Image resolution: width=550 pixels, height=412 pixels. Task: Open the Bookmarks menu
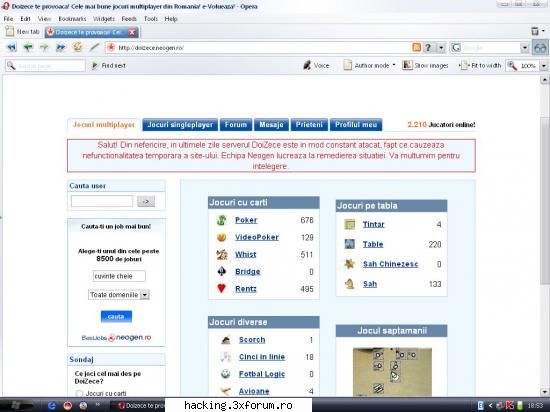[x=72, y=19]
